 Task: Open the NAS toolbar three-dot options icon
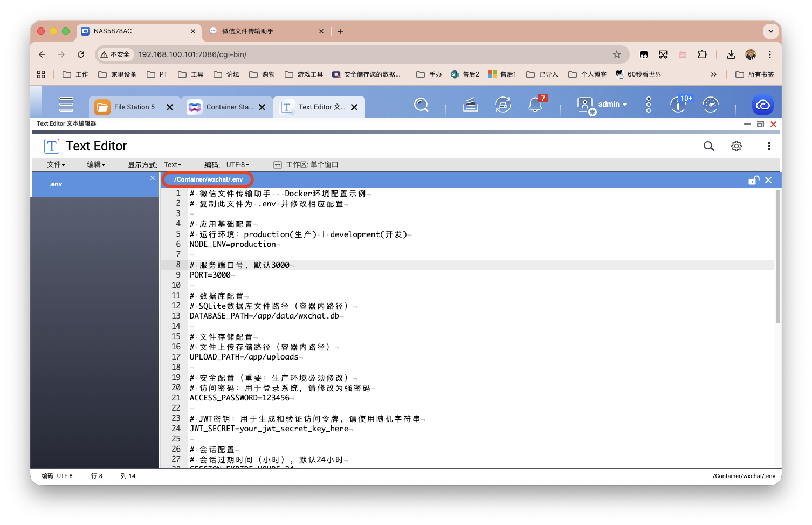pos(648,105)
